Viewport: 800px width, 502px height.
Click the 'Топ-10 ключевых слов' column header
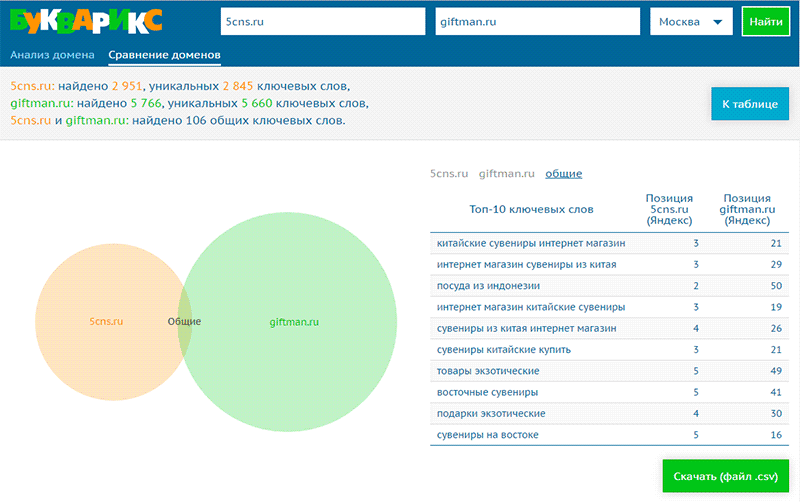[x=531, y=209]
